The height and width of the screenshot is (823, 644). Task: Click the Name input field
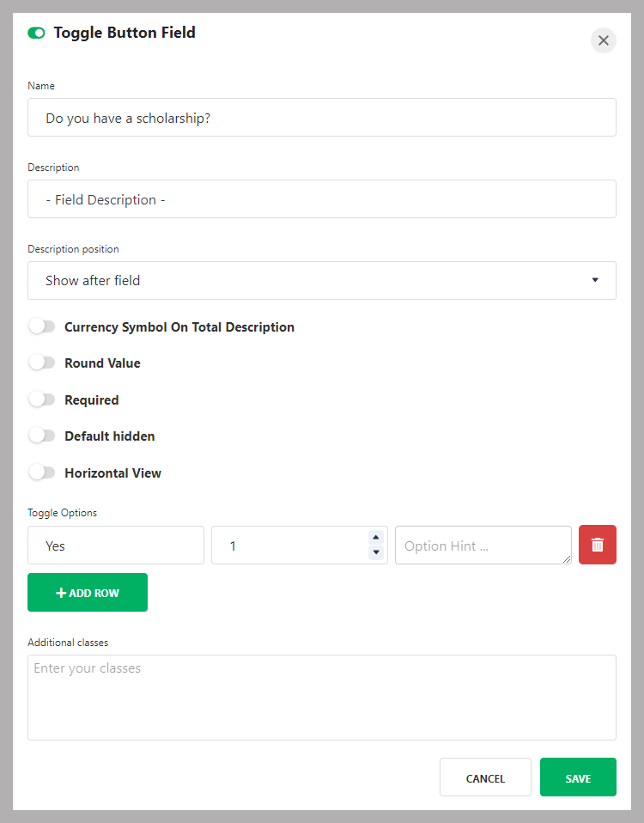pos(321,118)
